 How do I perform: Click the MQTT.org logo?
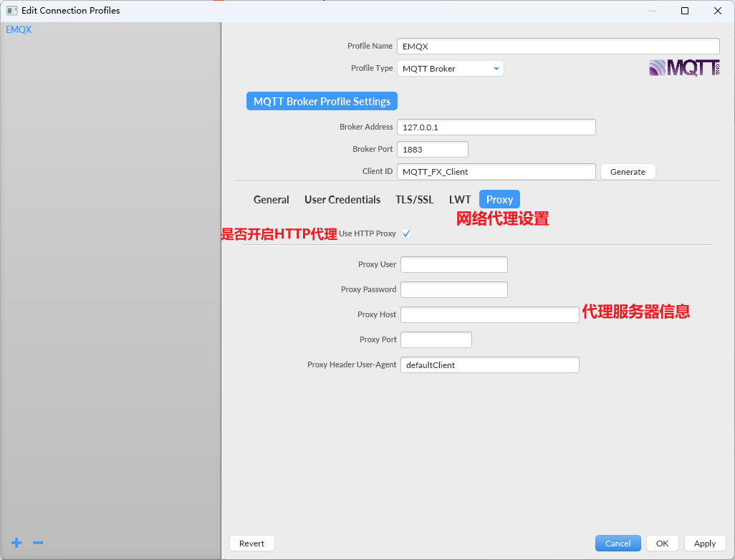684,68
